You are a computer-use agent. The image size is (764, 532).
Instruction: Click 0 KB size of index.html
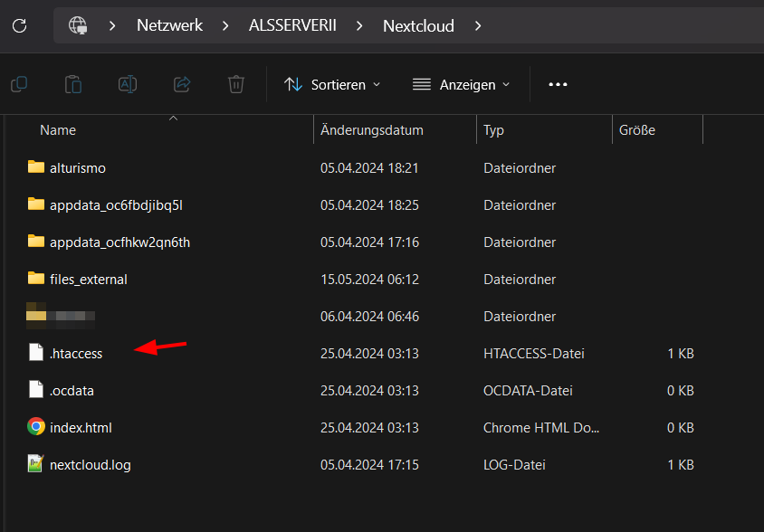click(680, 427)
